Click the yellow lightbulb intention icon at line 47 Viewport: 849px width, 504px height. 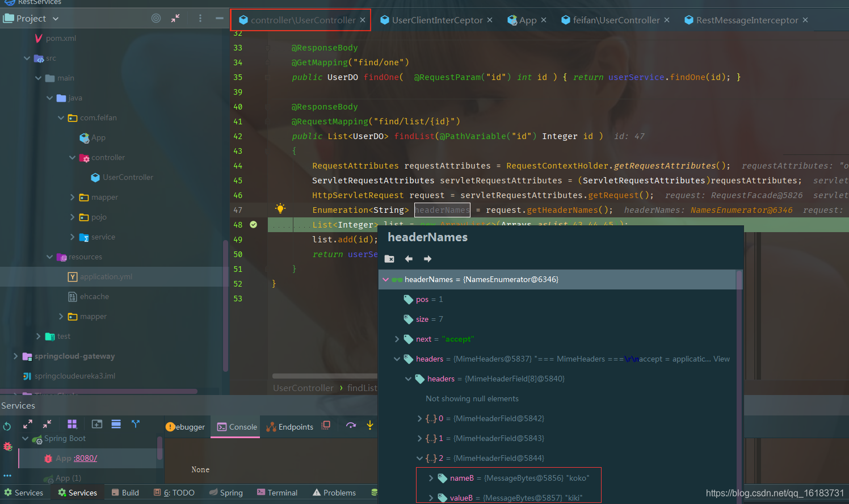coord(280,208)
